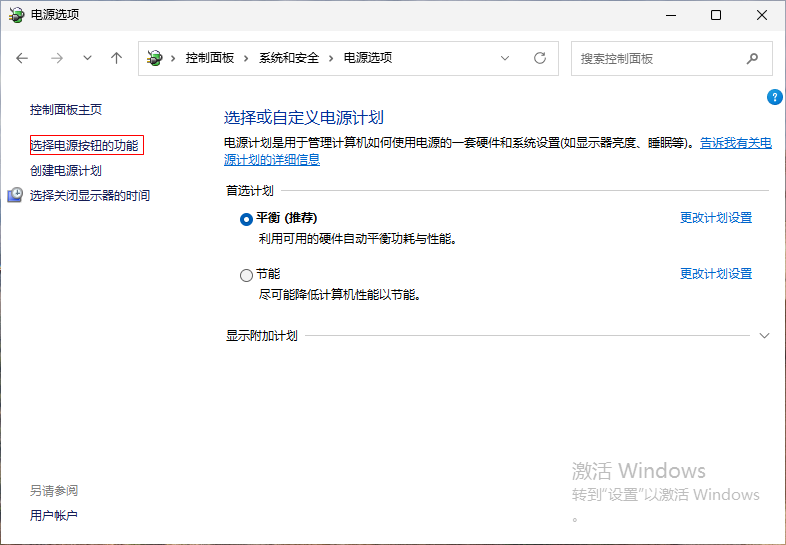The image size is (786, 545).
Task: Minimize the 电源选项 window
Action: pos(671,15)
